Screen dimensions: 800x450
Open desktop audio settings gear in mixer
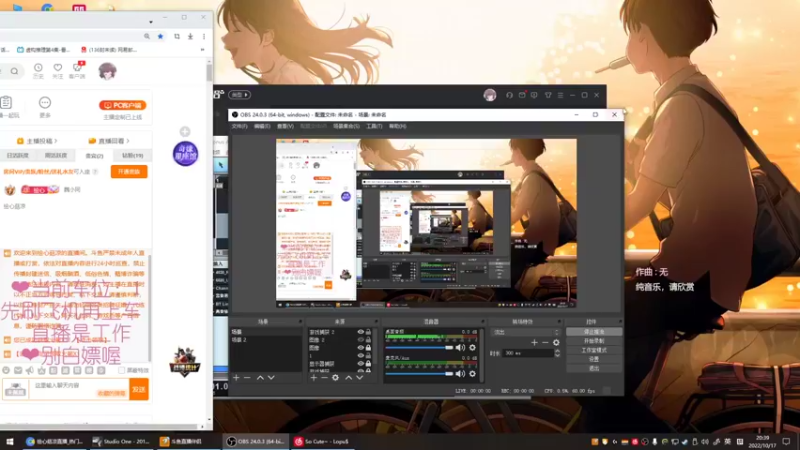point(472,347)
